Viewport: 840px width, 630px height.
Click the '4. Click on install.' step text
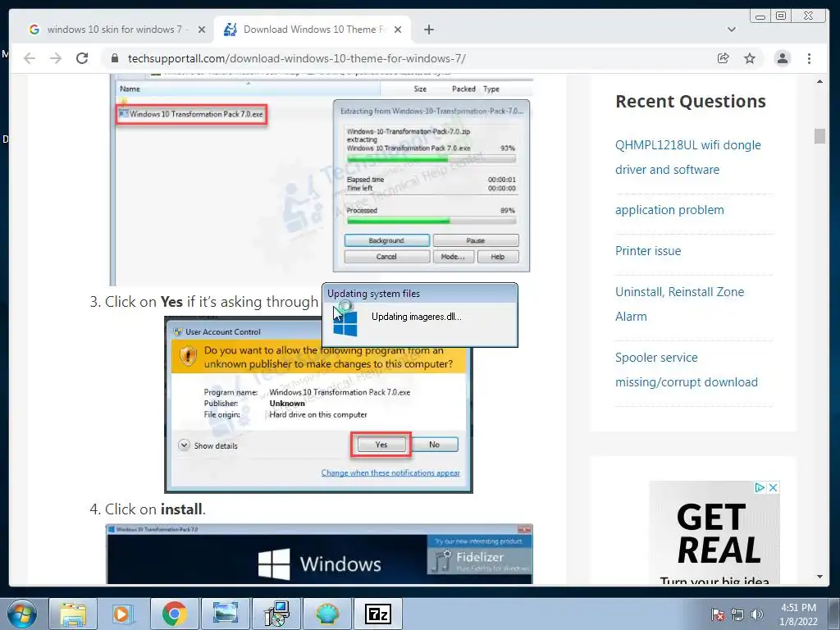[148, 509]
